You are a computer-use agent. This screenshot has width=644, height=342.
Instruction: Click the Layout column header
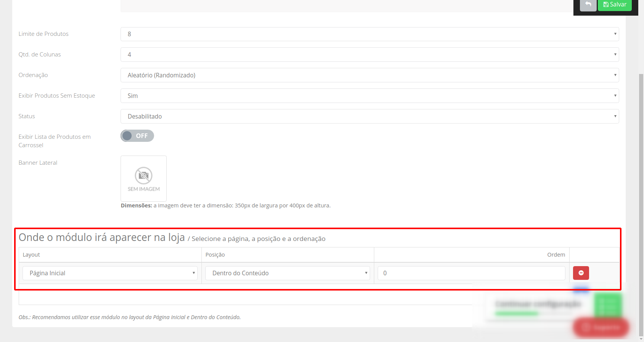(x=31, y=255)
